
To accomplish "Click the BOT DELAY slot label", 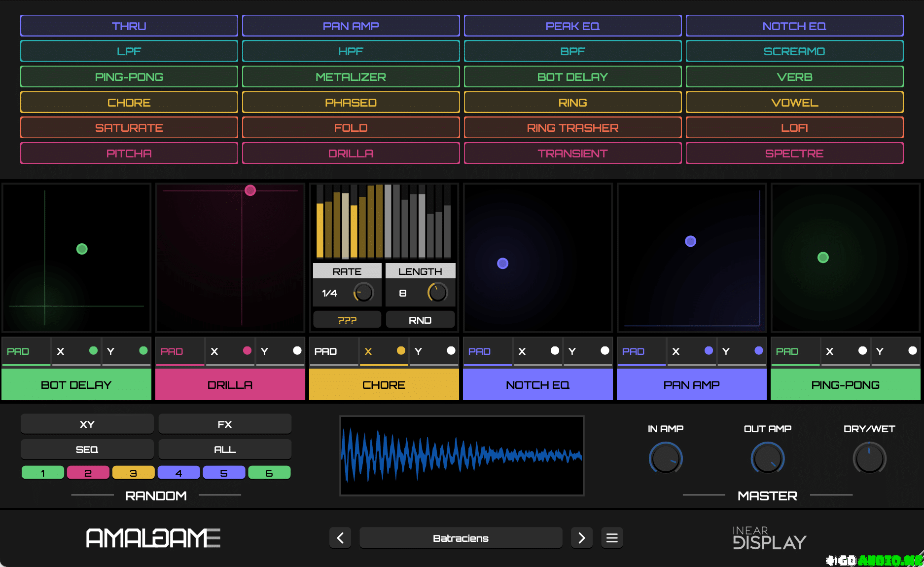I will pos(76,384).
